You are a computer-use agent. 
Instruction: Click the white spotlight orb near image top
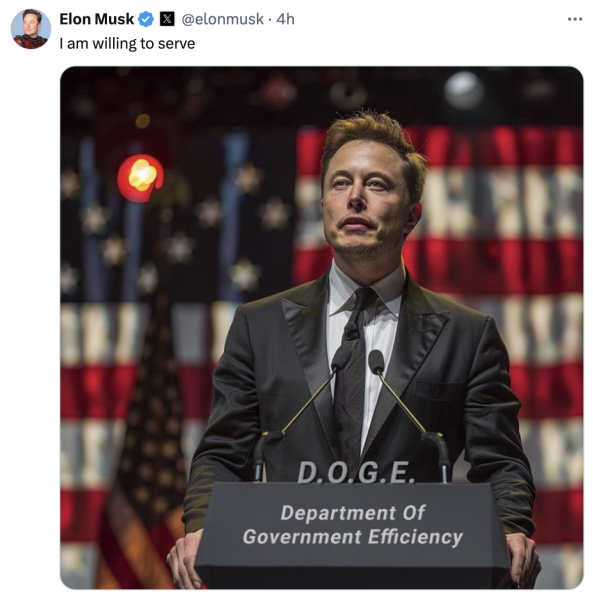(x=464, y=90)
